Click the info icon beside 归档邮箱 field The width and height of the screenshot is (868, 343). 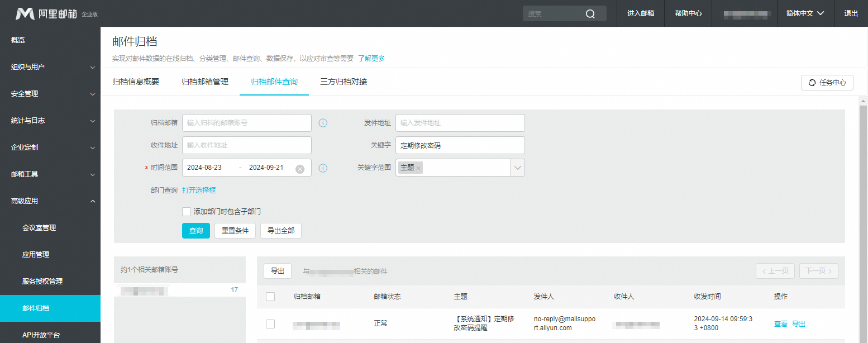coord(323,123)
